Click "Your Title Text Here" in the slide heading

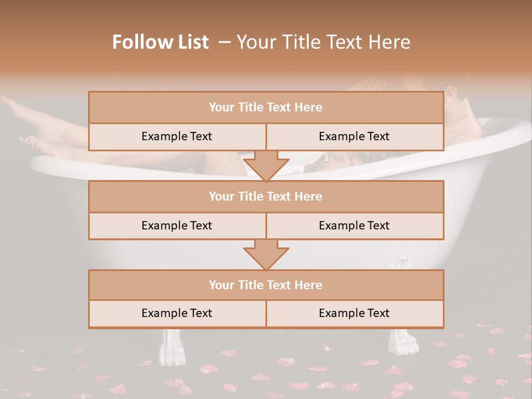click(324, 42)
